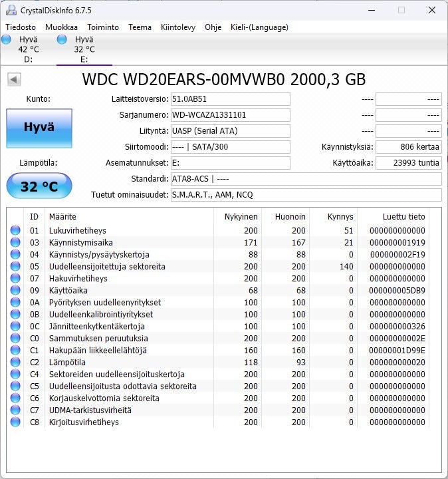Click status orb for C1 Hakupään liikkeellelähtöjä
The image size is (448, 479).
pos(15,350)
